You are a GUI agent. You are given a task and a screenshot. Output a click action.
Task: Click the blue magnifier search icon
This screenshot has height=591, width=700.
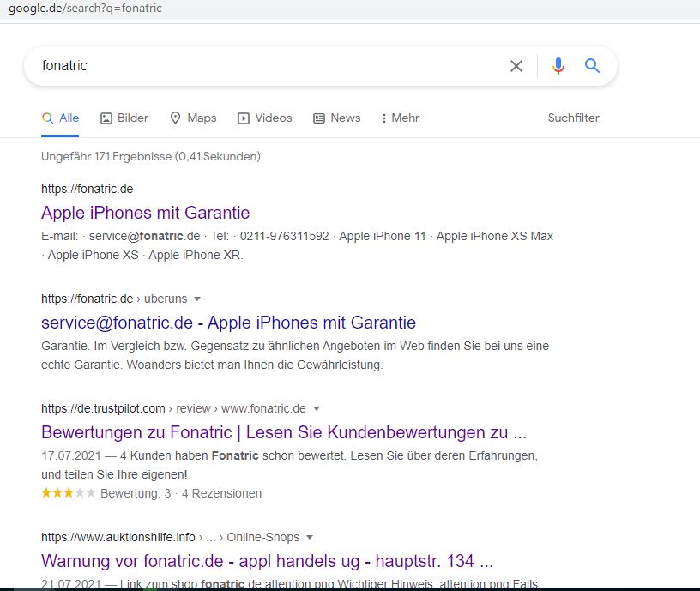pos(592,65)
